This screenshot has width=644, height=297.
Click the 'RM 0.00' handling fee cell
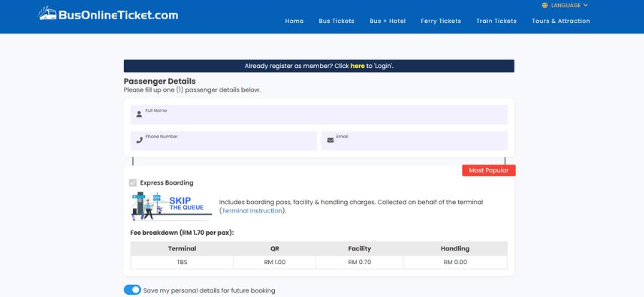click(x=455, y=262)
